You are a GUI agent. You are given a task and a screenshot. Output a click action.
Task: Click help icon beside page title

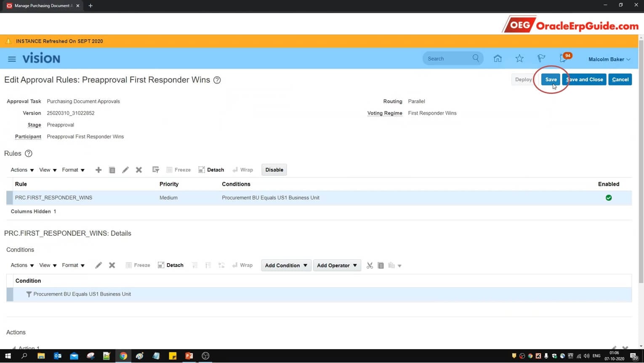click(217, 80)
